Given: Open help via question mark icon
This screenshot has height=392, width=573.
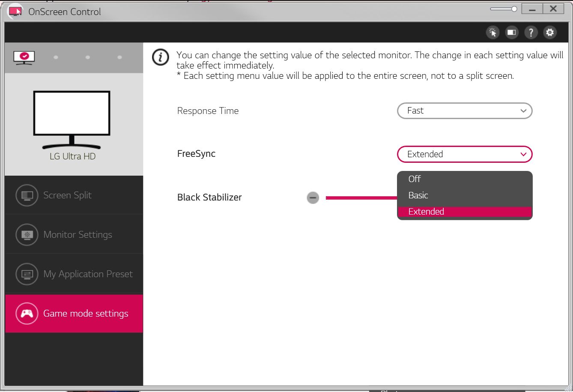Looking at the screenshot, I should click(531, 32).
